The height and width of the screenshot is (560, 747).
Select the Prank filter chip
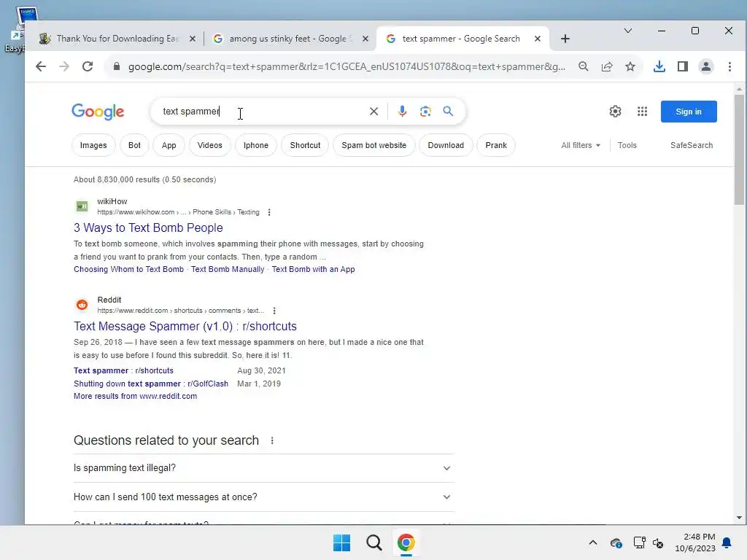coord(496,145)
